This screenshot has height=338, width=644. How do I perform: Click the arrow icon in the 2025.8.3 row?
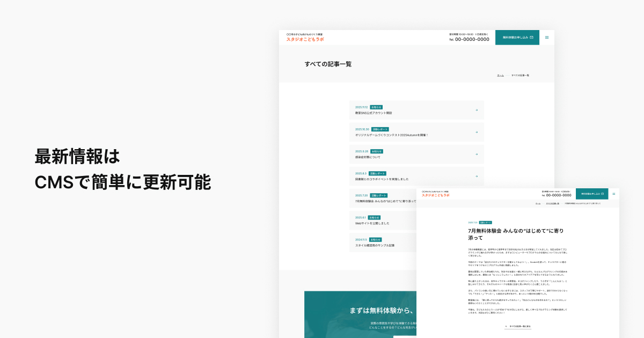coord(477,176)
